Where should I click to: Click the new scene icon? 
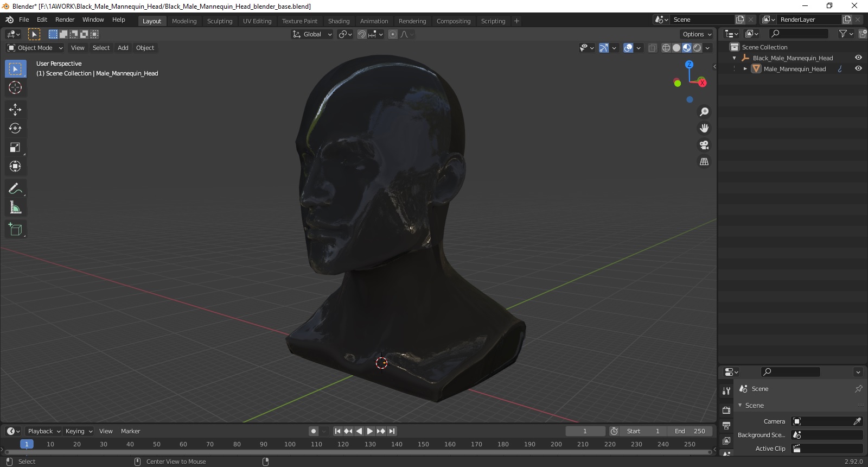point(740,20)
